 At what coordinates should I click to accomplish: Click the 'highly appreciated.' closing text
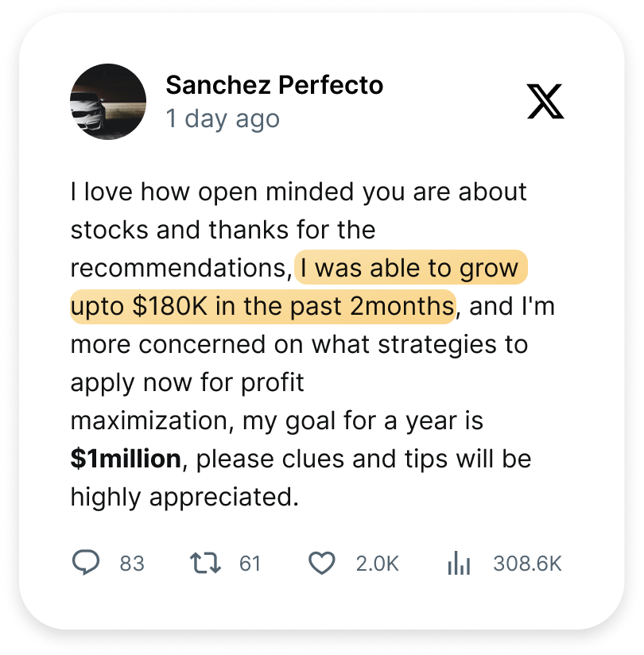tap(184, 497)
